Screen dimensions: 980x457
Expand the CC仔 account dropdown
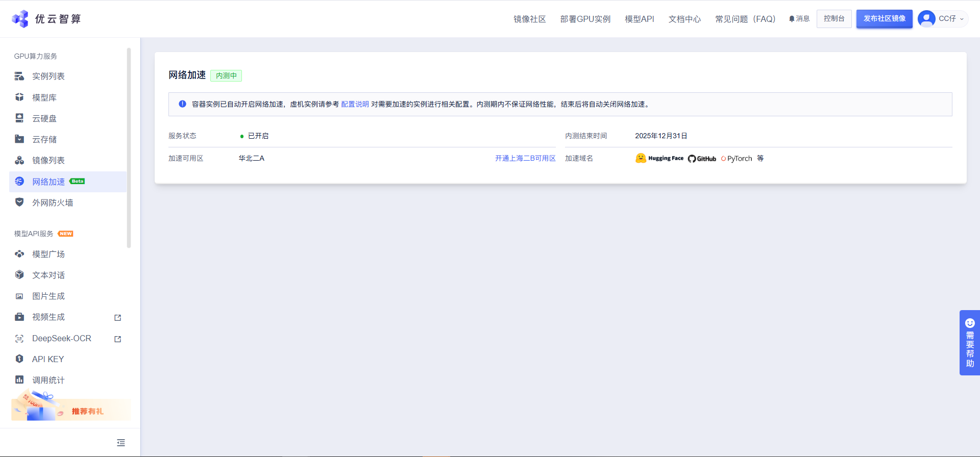962,19
